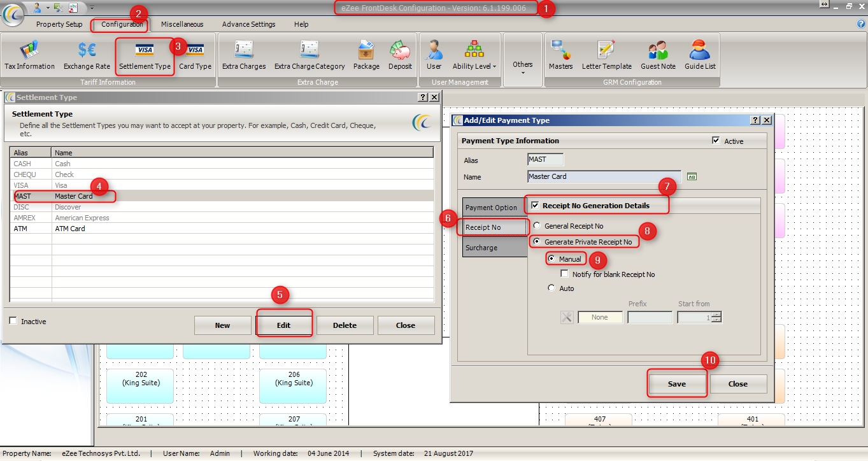Click the blue help icon at ribbon right

(861, 24)
